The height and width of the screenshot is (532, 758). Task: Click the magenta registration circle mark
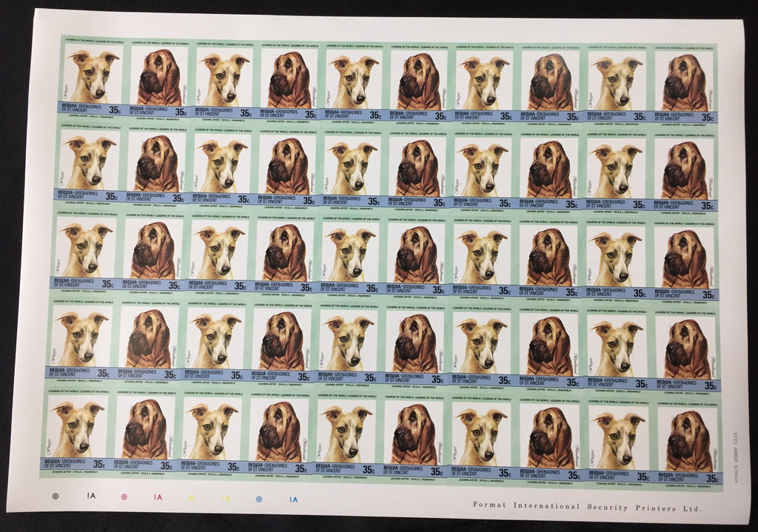coord(123,498)
